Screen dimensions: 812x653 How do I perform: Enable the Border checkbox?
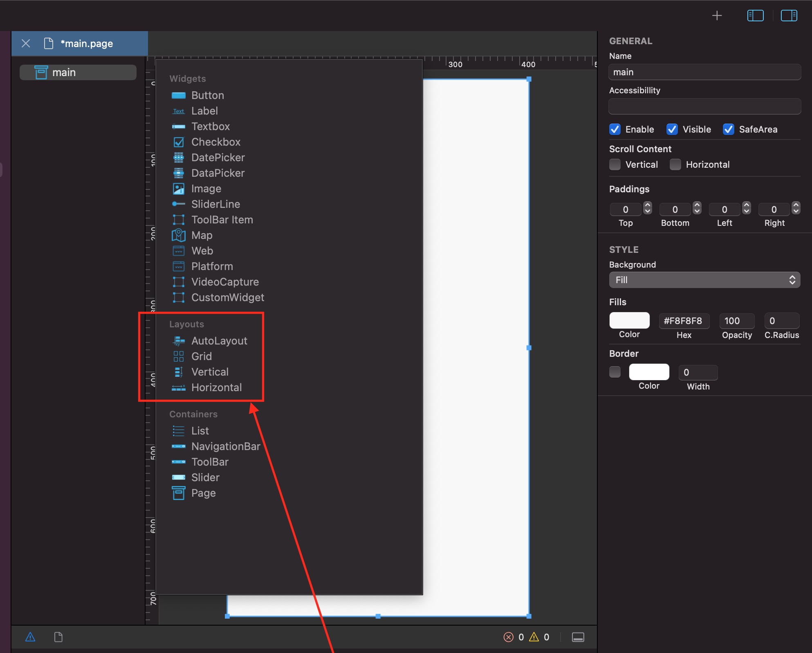click(x=615, y=372)
